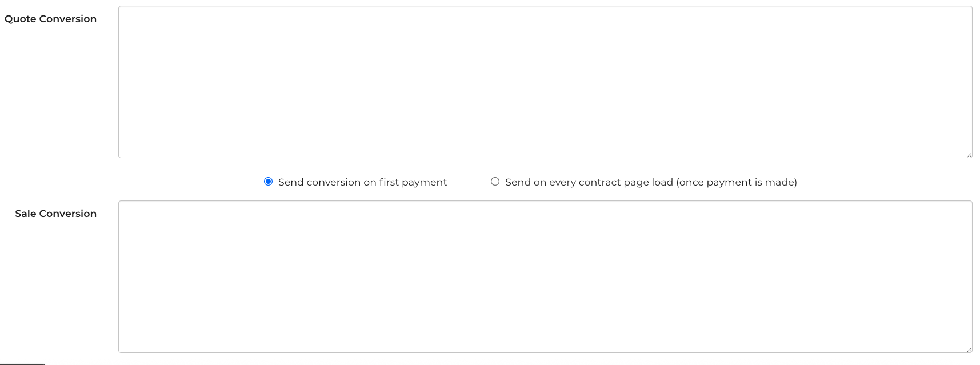Place cursor in the lower conversion code box
Screen dimensions: 980x365
click(545, 276)
